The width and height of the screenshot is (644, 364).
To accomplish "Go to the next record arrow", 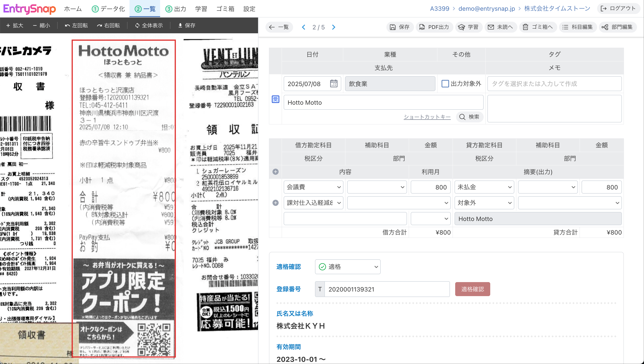I will [x=333, y=27].
